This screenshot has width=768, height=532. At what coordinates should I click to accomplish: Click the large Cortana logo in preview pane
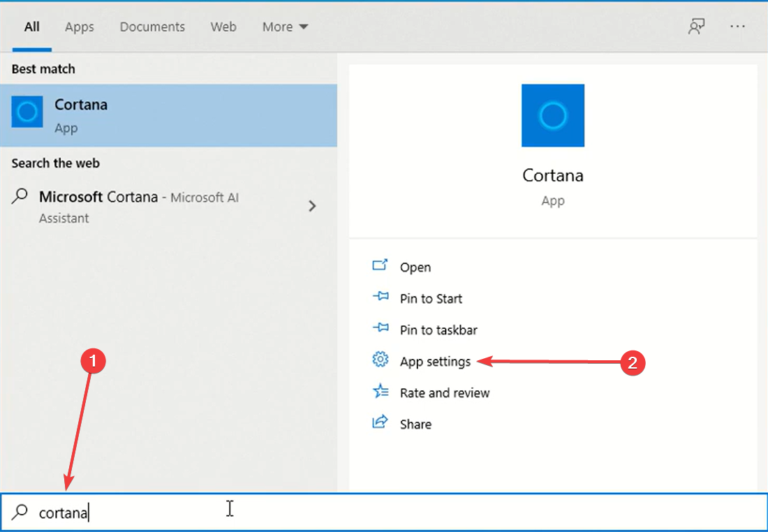(x=552, y=115)
